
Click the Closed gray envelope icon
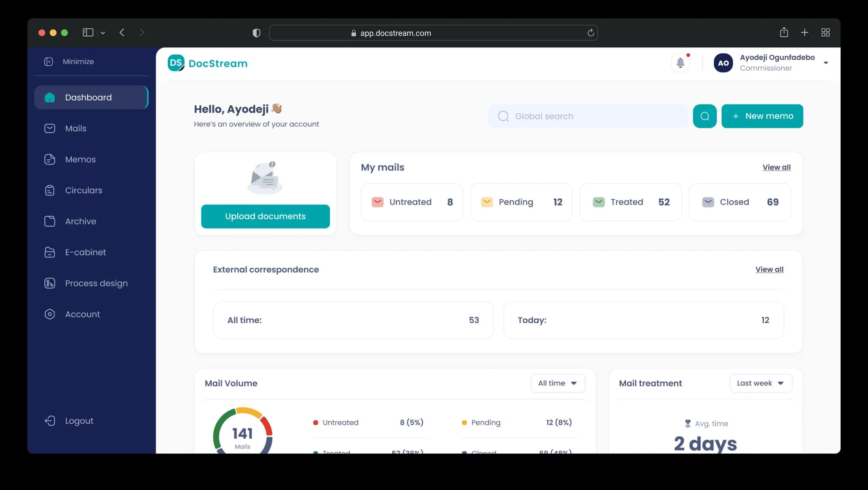(x=708, y=202)
